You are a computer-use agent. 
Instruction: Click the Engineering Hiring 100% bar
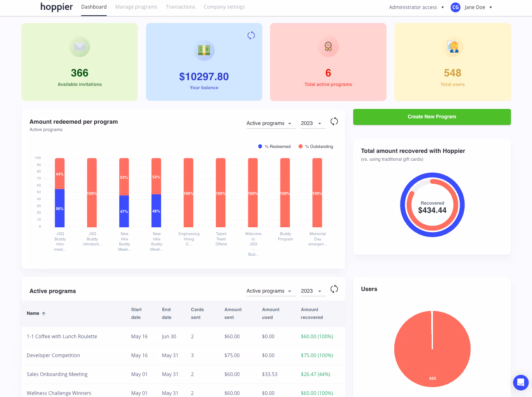(x=189, y=193)
